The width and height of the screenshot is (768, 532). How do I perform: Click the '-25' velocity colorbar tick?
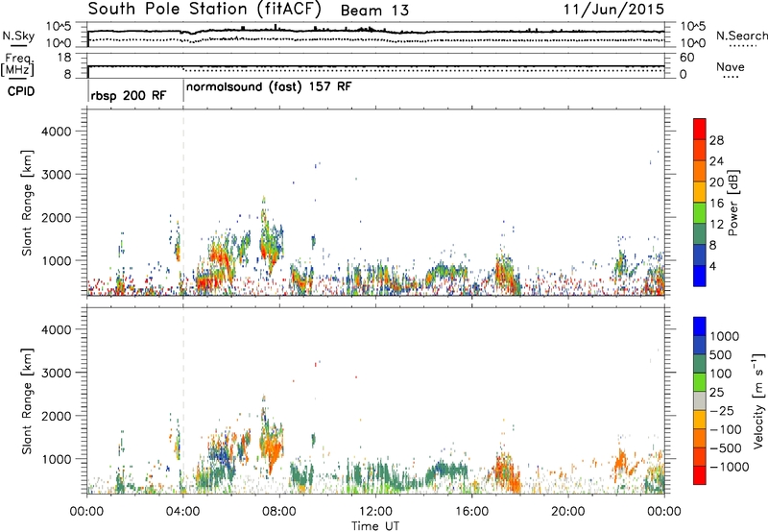click(x=722, y=410)
